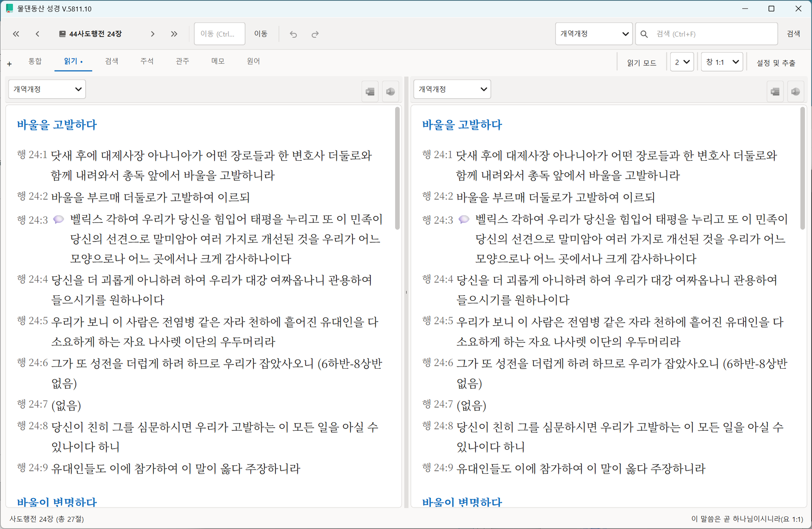This screenshot has width=812, height=529.
Task: Click the 이동 button
Action: click(261, 34)
